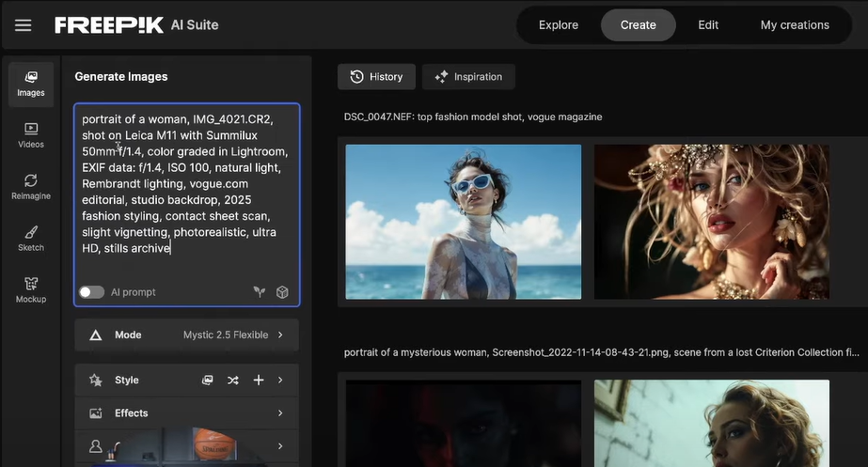Click the plus icon in Style row
Screen dimensions: 868x467
pyautogui.click(x=259, y=381)
